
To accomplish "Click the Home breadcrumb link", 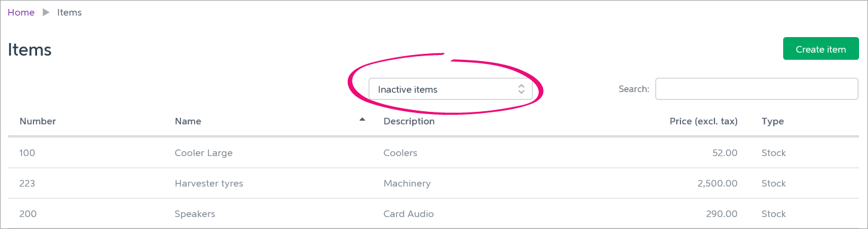I will pyautogui.click(x=21, y=13).
